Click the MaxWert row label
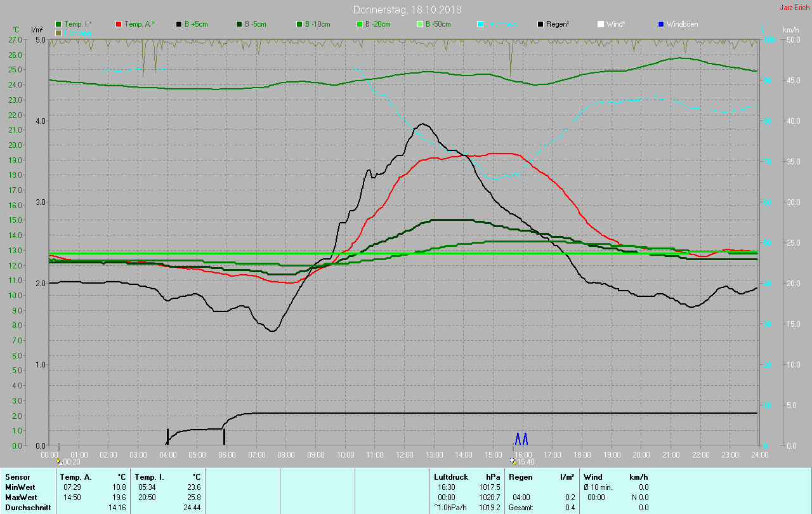Viewport: 812px width, 514px height. point(21,498)
